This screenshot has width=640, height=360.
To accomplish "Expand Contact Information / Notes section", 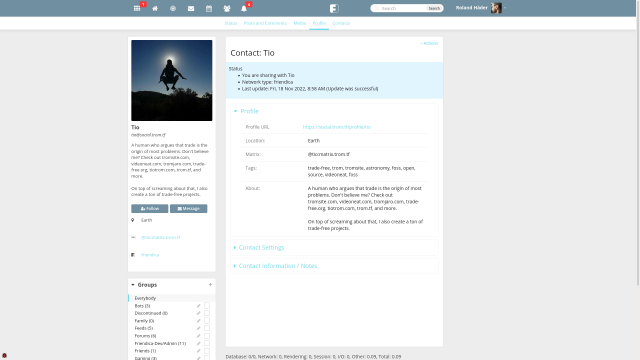I will click(278, 266).
